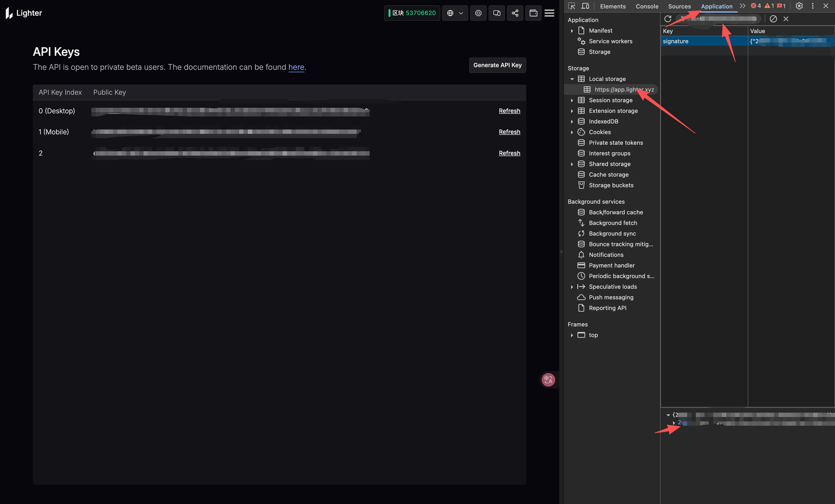Screen dimensions: 835x504
Task: Switch to the Sources tab
Action: pyautogui.click(x=679, y=6)
